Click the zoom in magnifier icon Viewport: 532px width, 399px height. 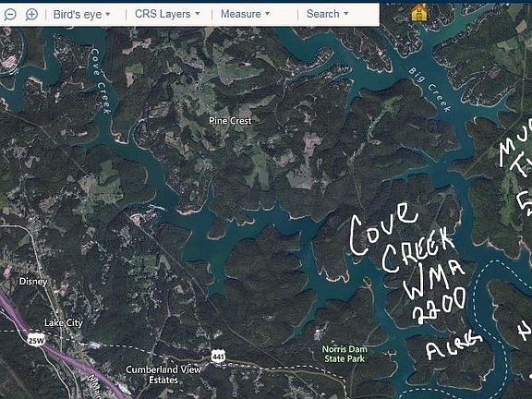tap(31, 14)
